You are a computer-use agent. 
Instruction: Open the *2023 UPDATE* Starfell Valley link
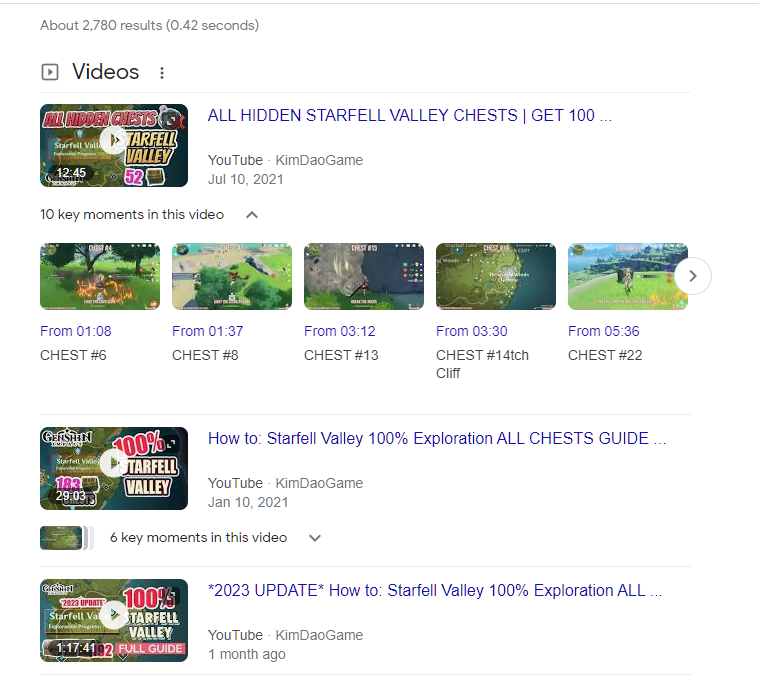435,590
